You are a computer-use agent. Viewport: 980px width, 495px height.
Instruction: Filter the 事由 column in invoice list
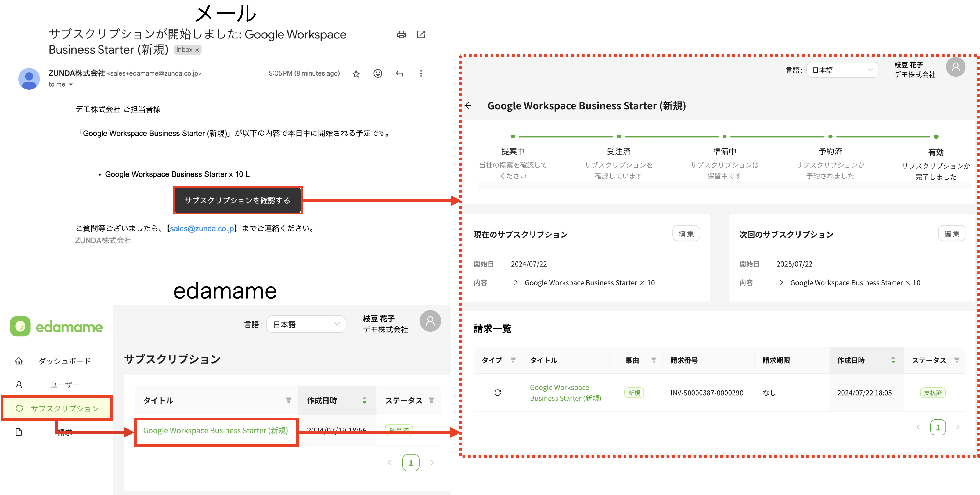pyautogui.click(x=654, y=360)
